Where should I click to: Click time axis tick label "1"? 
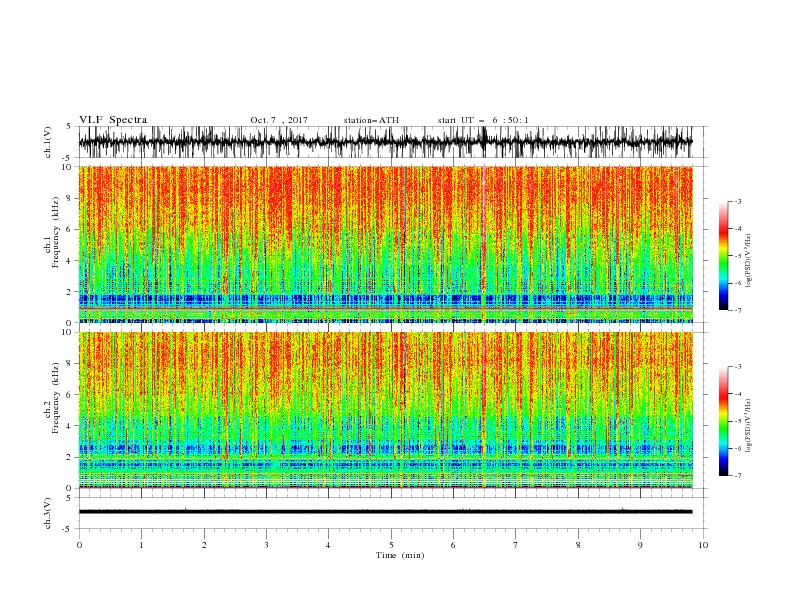pos(141,545)
